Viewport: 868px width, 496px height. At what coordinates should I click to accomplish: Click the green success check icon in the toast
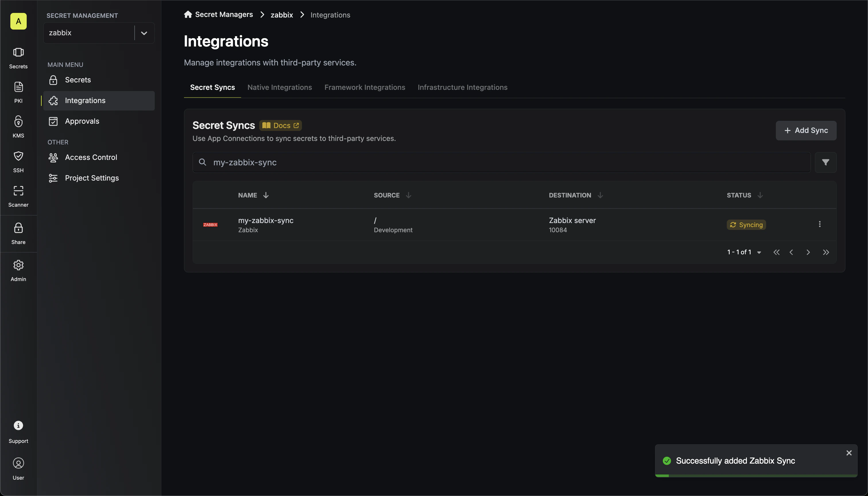pyautogui.click(x=667, y=461)
